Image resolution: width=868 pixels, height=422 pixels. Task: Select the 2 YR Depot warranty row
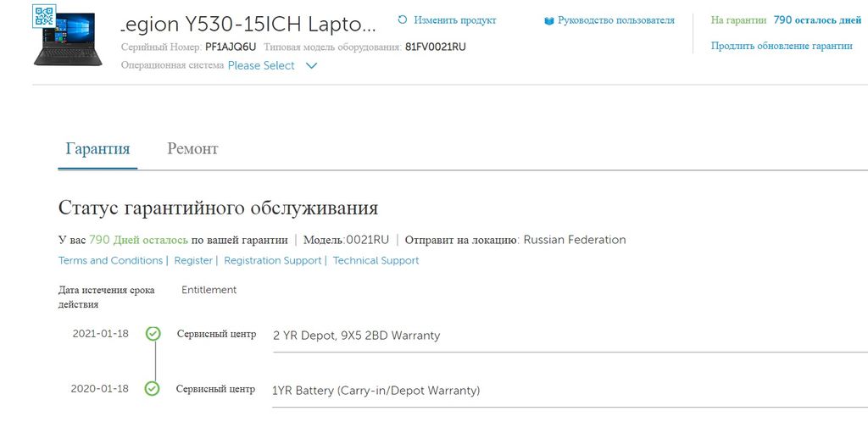[356, 336]
